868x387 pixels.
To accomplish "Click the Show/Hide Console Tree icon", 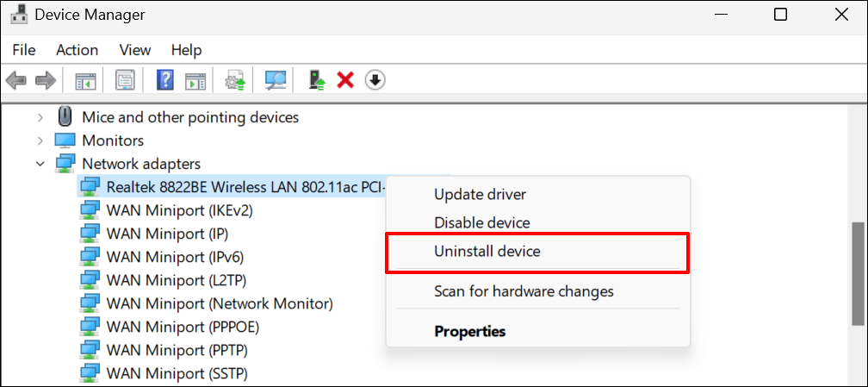I will (85, 81).
